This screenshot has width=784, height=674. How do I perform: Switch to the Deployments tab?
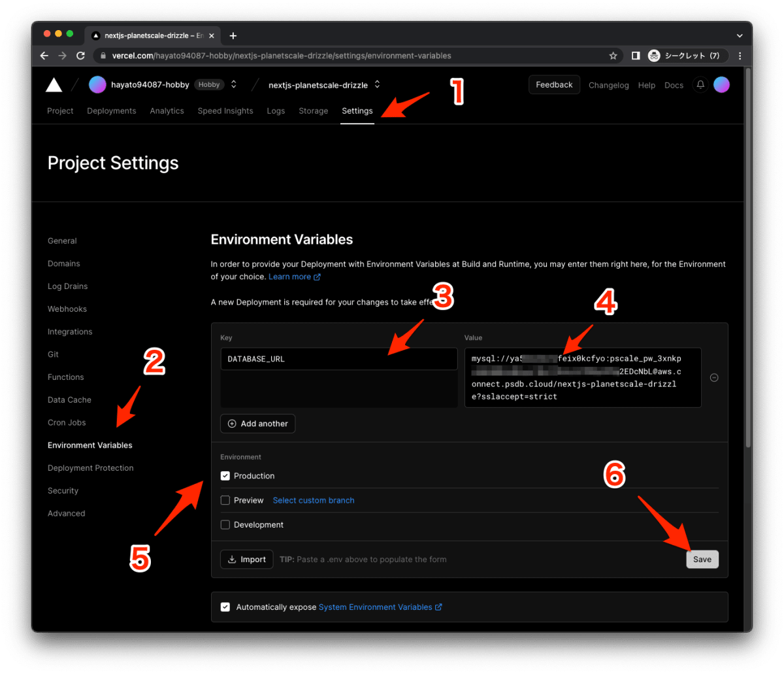[112, 111]
